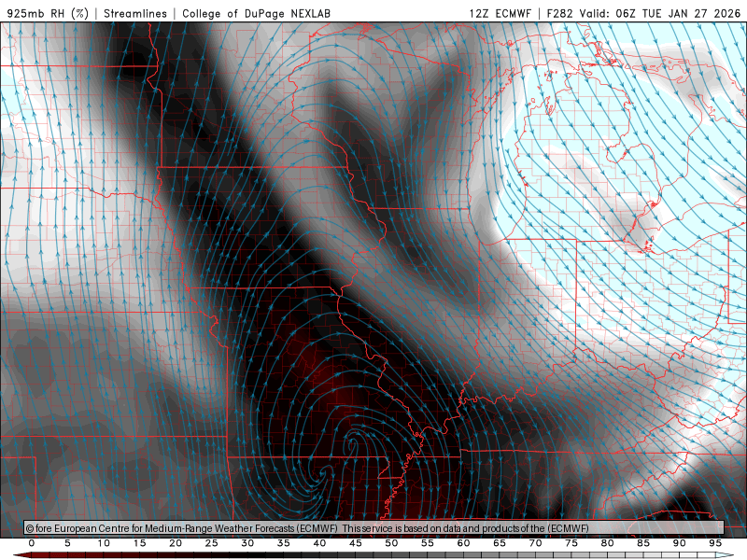
Task: Click the '12Z ECMWF' model run label
Action: pyautogui.click(x=500, y=13)
